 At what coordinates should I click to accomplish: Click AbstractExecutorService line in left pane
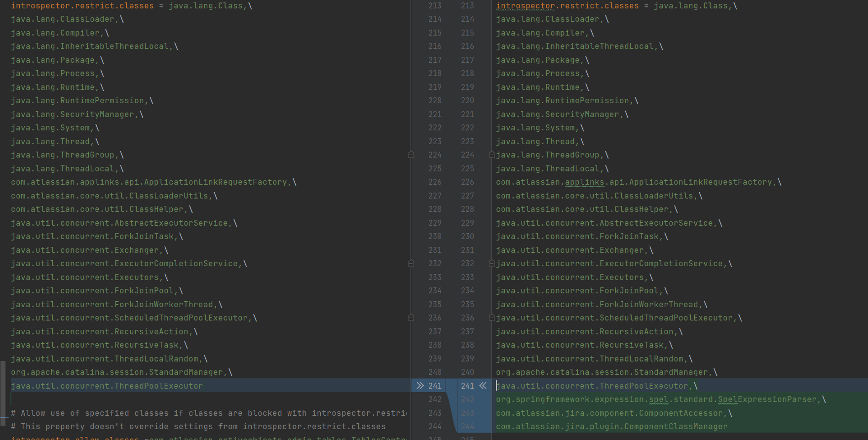[x=124, y=223]
